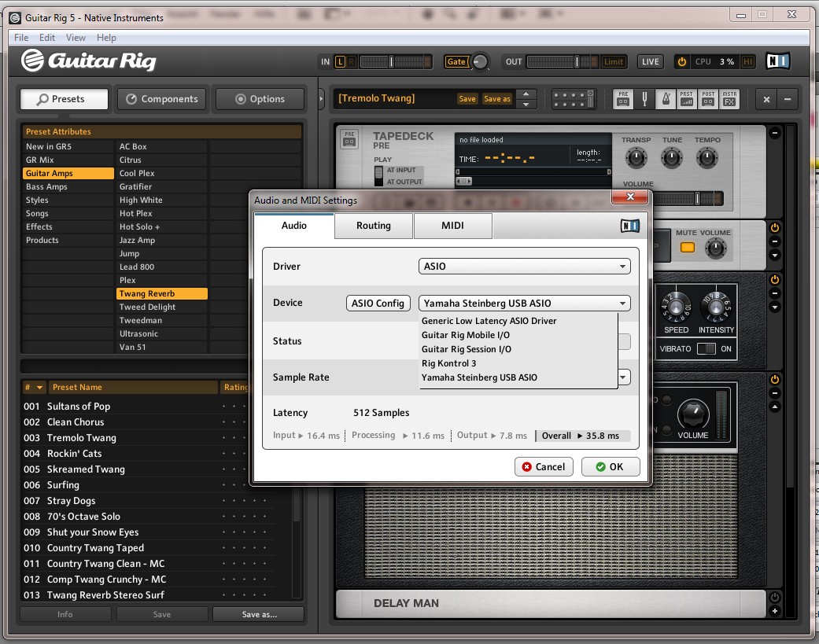This screenshot has height=644, width=819.
Task: Click the minus icon of the MUTE VOLUME module
Action: pyautogui.click(x=775, y=241)
